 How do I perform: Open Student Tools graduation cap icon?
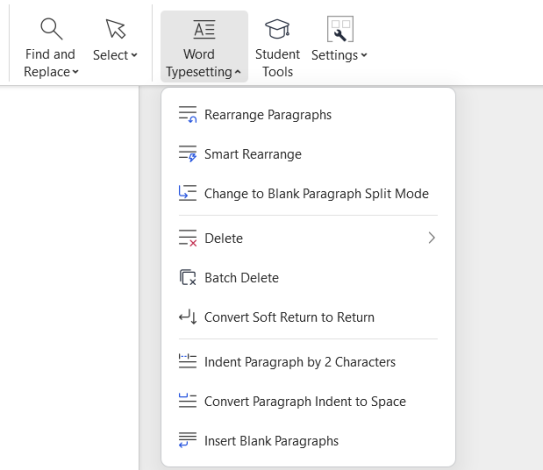277,29
